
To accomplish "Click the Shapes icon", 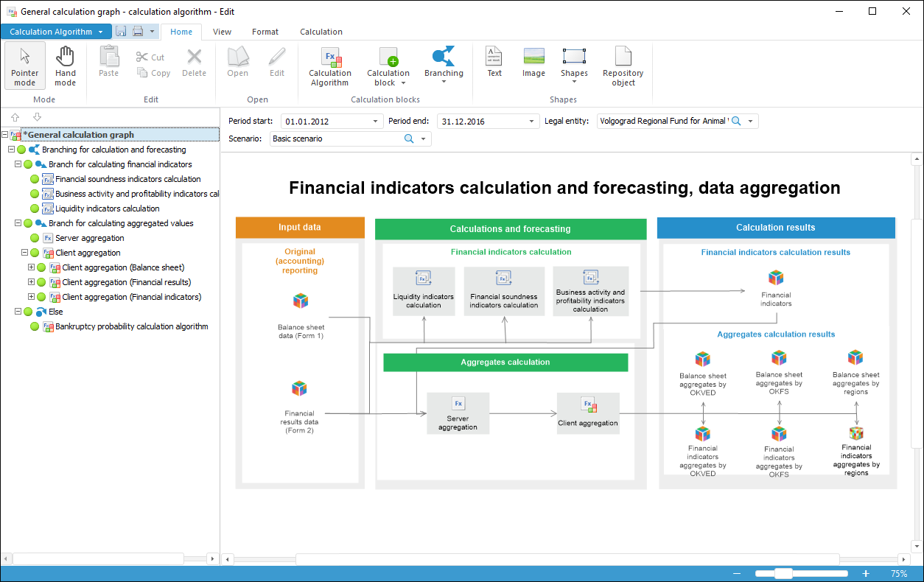I will tap(574, 57).
